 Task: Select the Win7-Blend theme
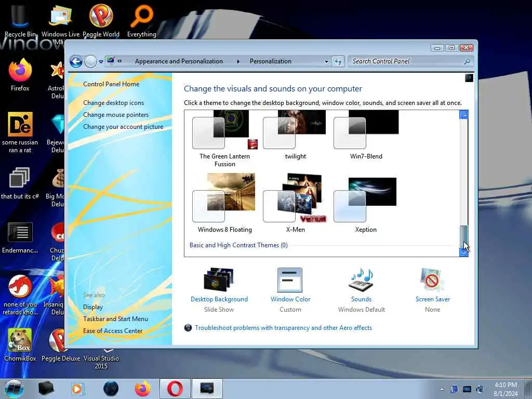[x=366, y=135]
